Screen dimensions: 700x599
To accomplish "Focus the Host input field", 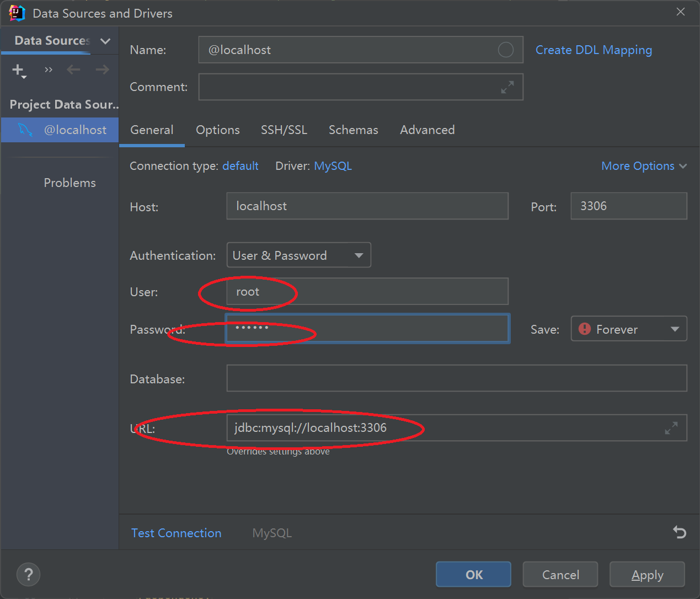I will coord(367,206).
